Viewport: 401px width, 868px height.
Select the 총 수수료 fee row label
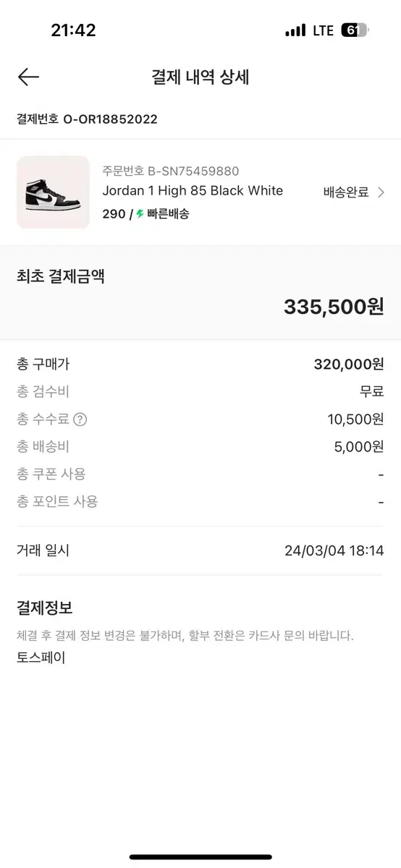click(44, 420)
